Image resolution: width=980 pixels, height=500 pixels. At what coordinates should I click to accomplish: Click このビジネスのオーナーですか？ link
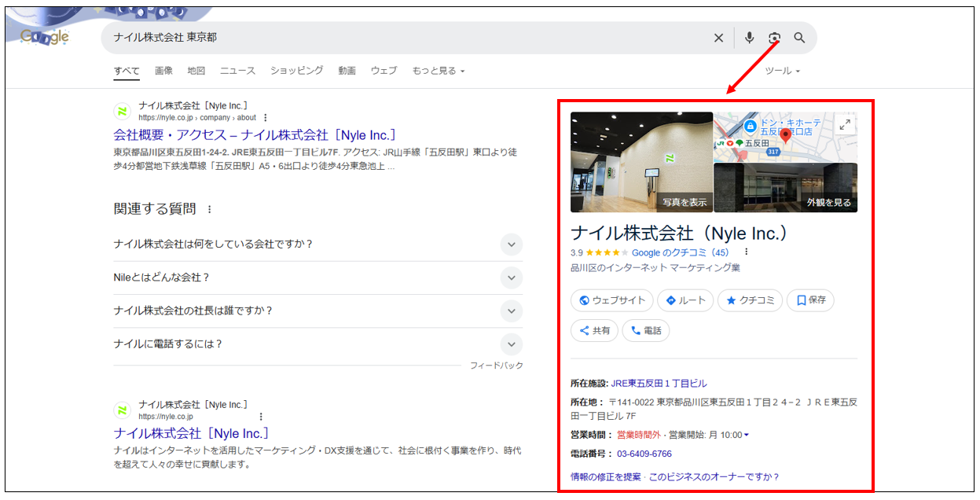click(x=714, y=476)
